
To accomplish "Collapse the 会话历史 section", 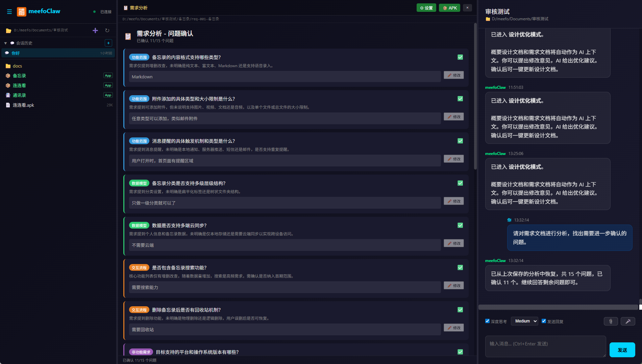I will 5,43.
